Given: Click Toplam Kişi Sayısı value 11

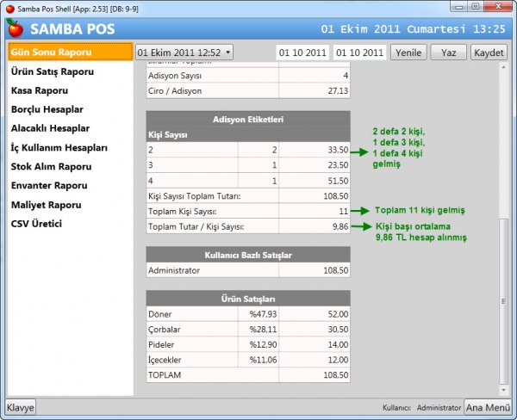Looking at the screenshot, I should coord(344,212).
